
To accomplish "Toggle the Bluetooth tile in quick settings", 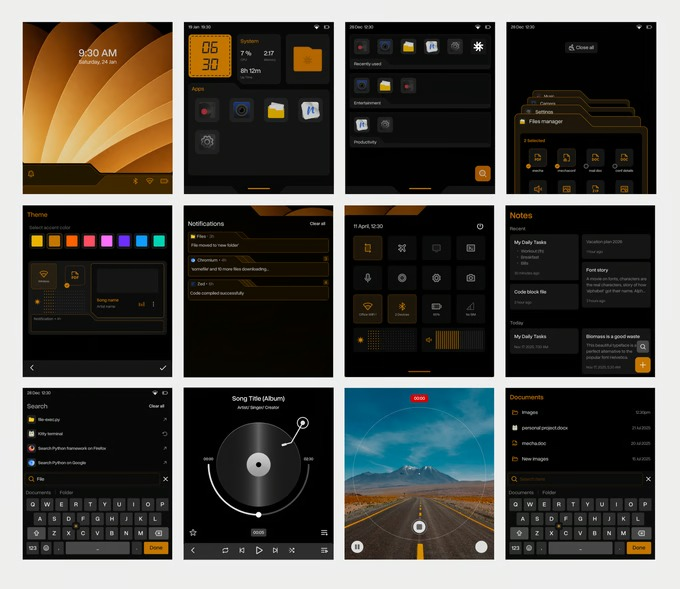I will (x=401, y=308).
